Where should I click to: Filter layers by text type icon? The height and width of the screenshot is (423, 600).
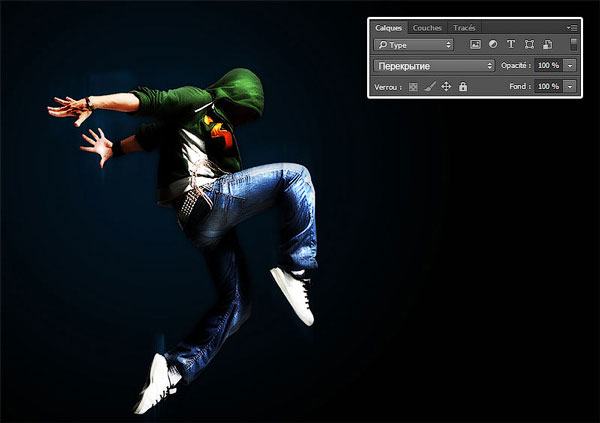pos(511,45)
